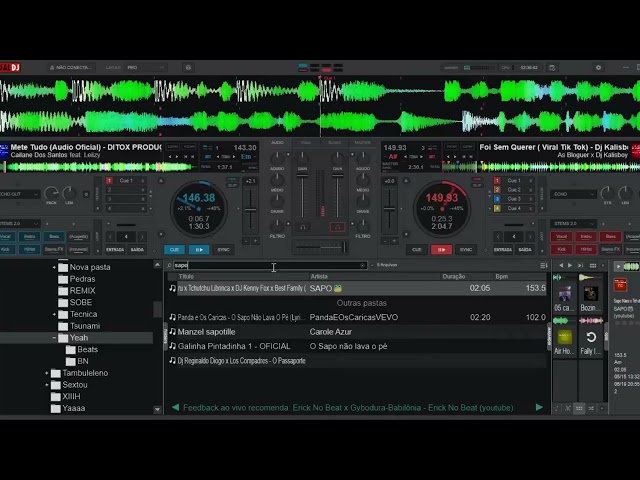
Task: Switch to mixer Video tab
Action: [x=306, y=143]
